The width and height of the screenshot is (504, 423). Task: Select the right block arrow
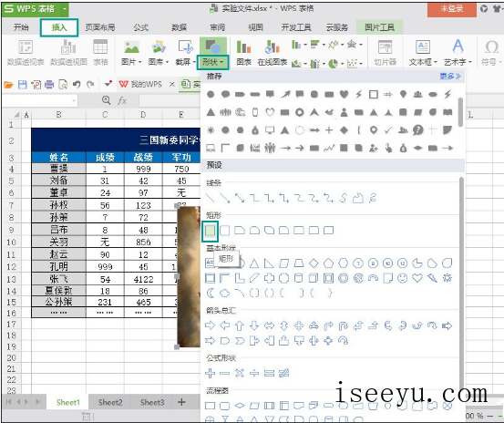(x=210, y=326)
